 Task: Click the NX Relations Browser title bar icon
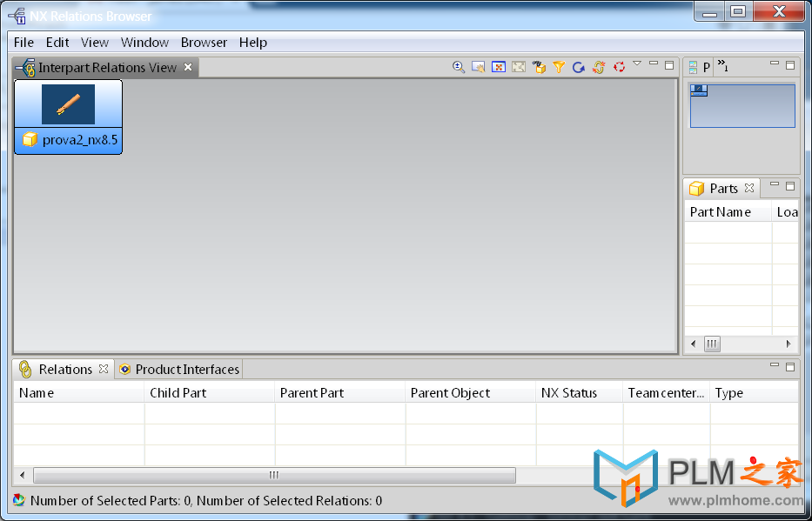(17, 16)
